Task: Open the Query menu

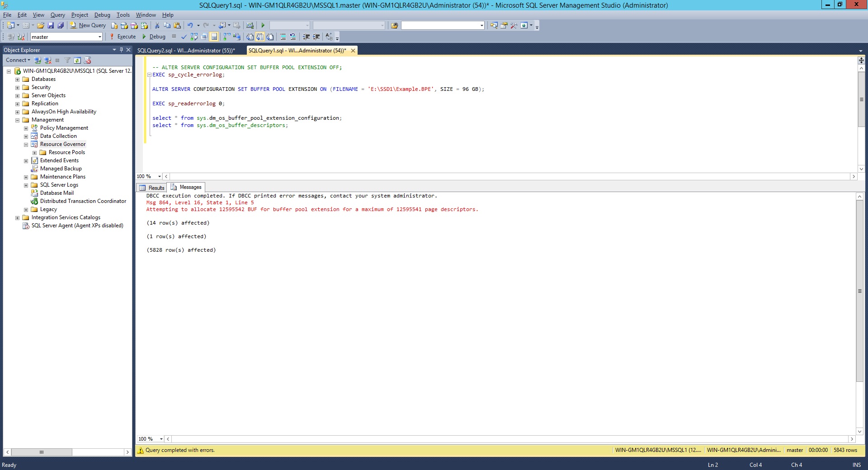Action: pos(57,15)
